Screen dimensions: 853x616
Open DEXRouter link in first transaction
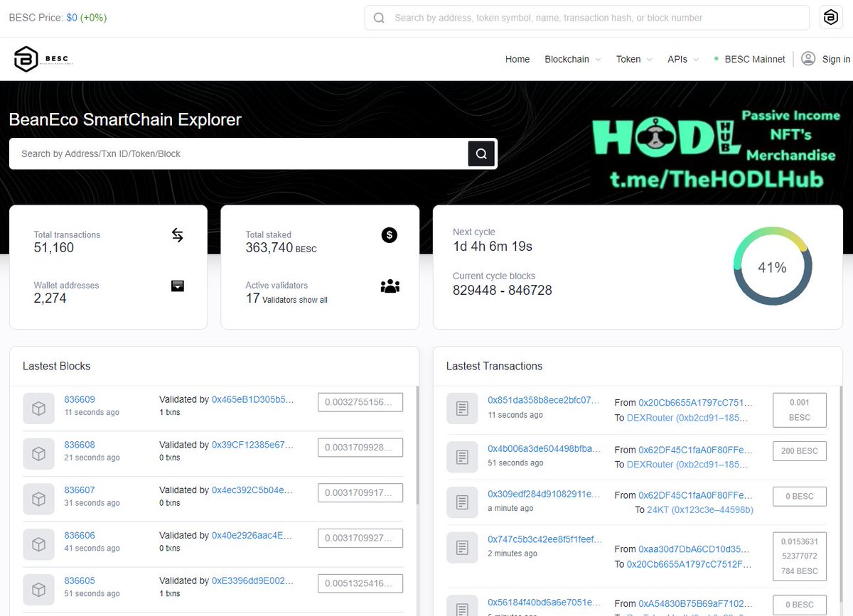[687, 418]
